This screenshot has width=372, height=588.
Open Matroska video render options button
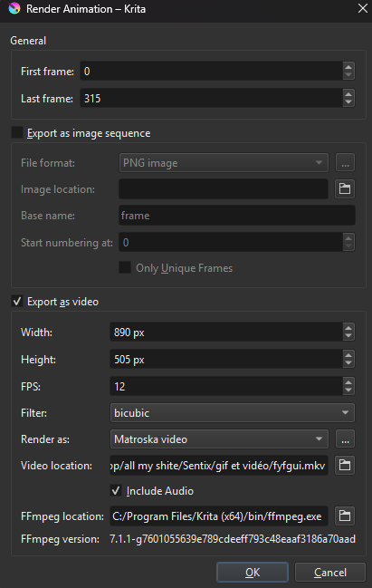point(345,439)
